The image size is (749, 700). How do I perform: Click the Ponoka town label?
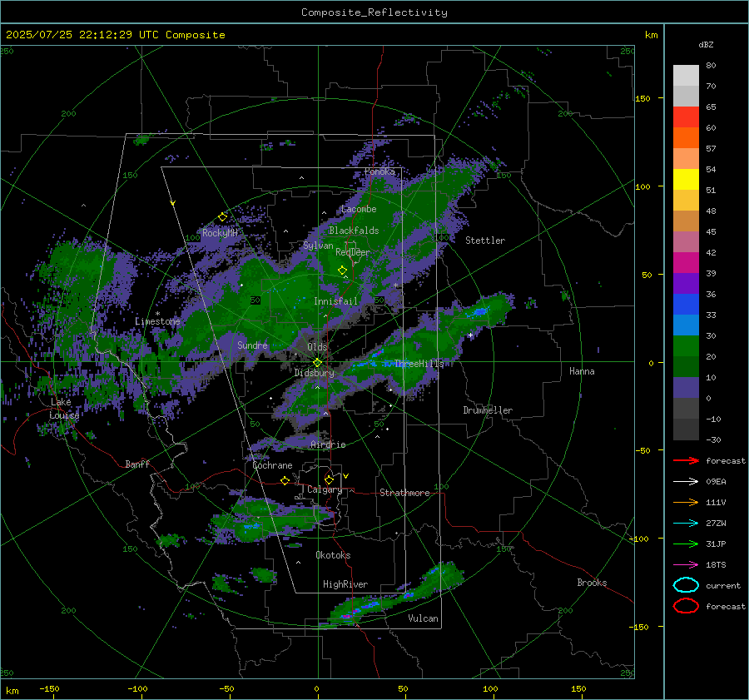click(x=379, y=171)
